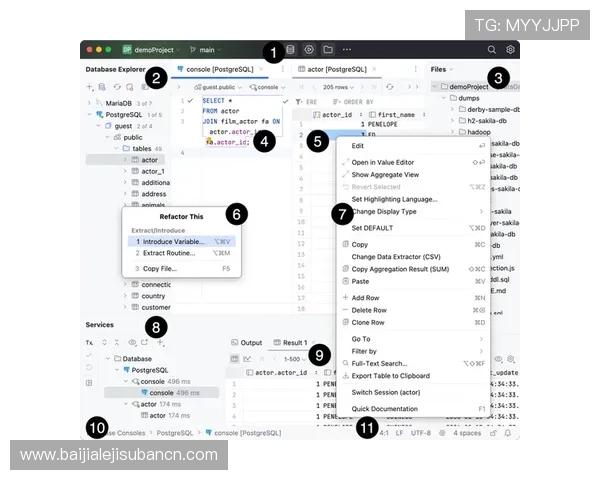Image resolution: width=600 pixels, height=480 pixels.
Task: Click the run icon in top toolbar
Action: (x=309, y=49)
